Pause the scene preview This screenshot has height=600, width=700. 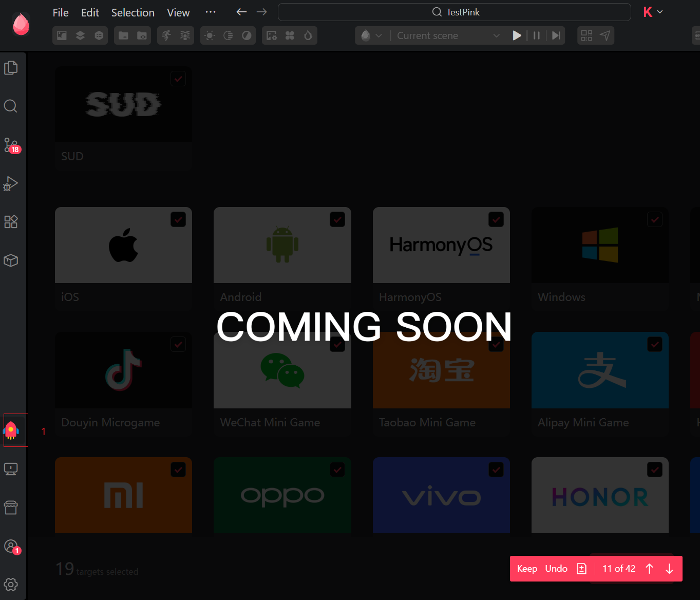[537, 35]
